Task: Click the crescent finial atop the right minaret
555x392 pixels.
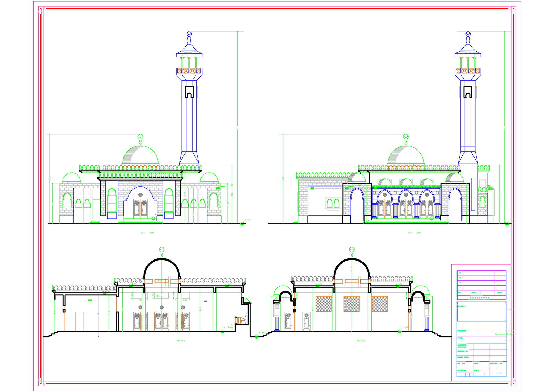Action: click(x=468, y=34)
